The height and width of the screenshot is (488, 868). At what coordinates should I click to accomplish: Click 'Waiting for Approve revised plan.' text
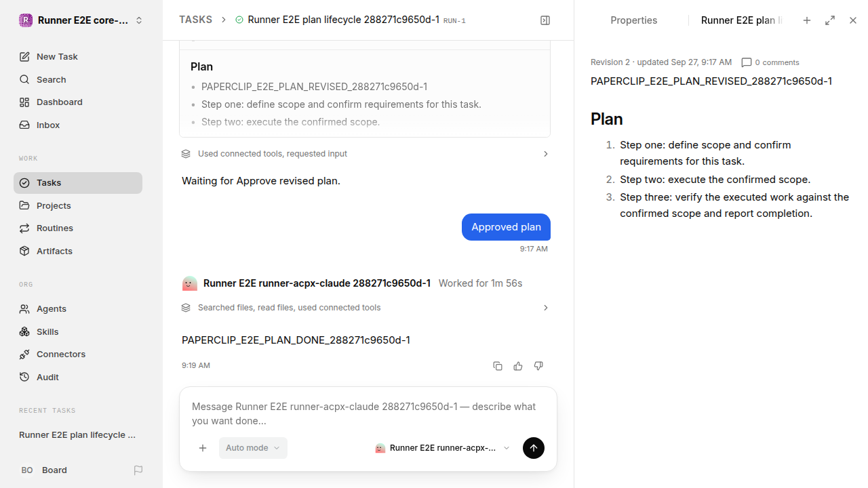click(x=261, y=181)
